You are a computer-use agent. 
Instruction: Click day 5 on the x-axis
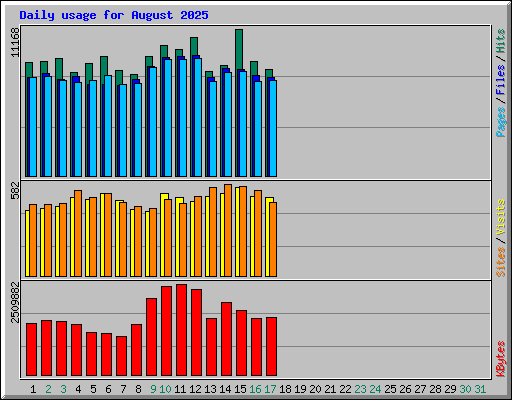click(x=93, y=389)
